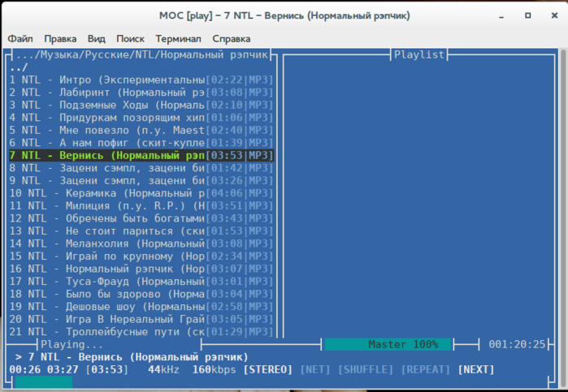Select track 17 NTL - Туса-Фрауд
This screenshot has width=568, height=392.
coord(141,282)
